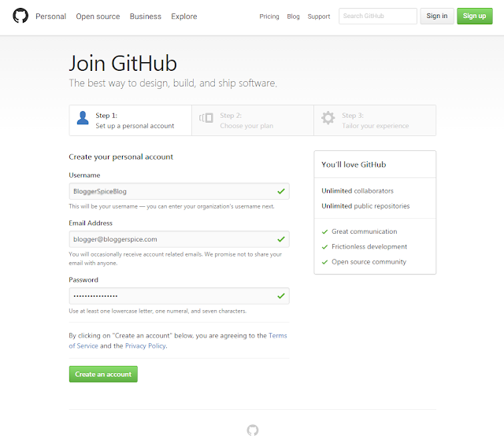Select Step 1 Set up a personal account
This screenshot has width=504, height=443.
click(x=131, y=120)
